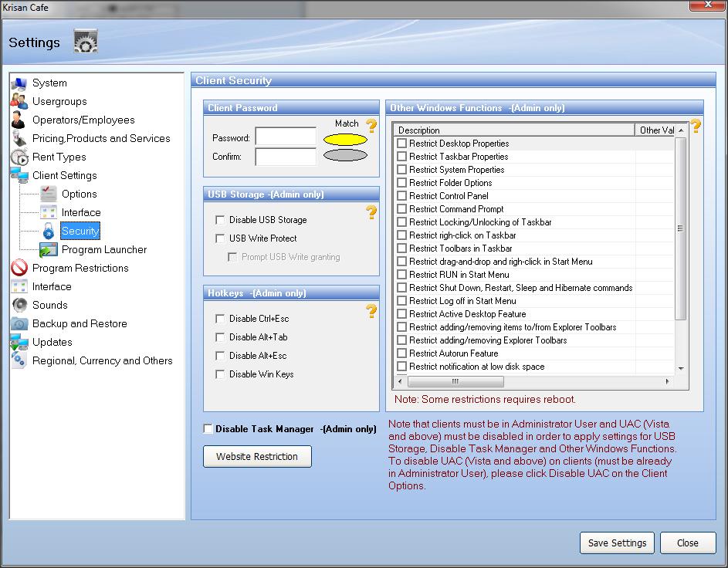Click horizontal scrollbar left arrow in restrictions list

pyautogui.click(x=400, y=381)
